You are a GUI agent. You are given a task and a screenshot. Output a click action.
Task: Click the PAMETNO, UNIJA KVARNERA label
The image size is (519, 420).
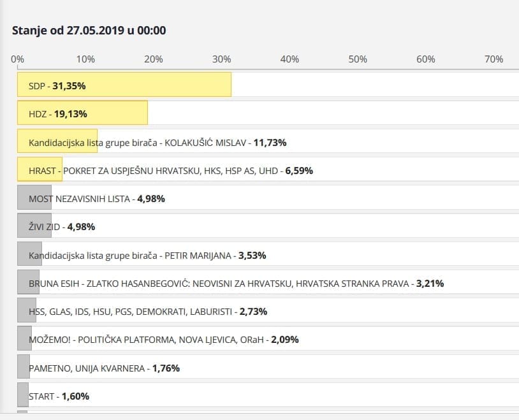[104, 368]
